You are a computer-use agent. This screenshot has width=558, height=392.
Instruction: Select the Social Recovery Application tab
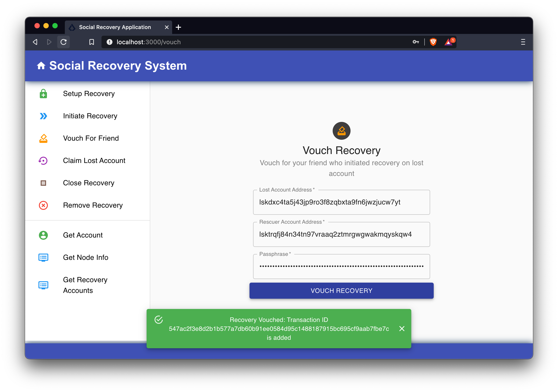click(x=115, y=27)
